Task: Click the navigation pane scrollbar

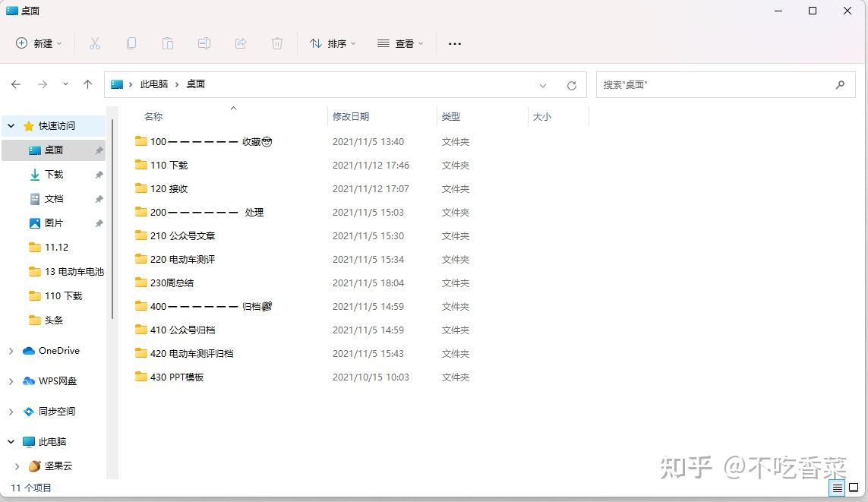Action: 112,219
